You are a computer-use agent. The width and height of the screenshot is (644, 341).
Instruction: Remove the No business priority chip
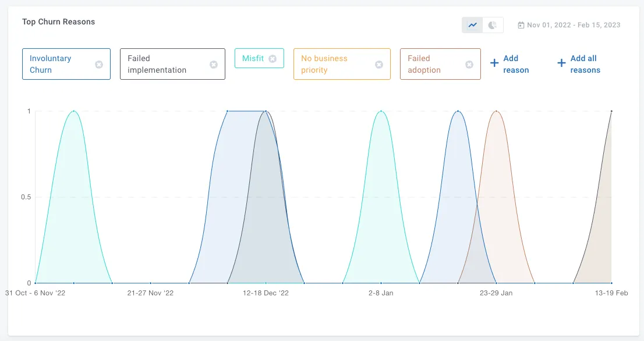[379, 65]
